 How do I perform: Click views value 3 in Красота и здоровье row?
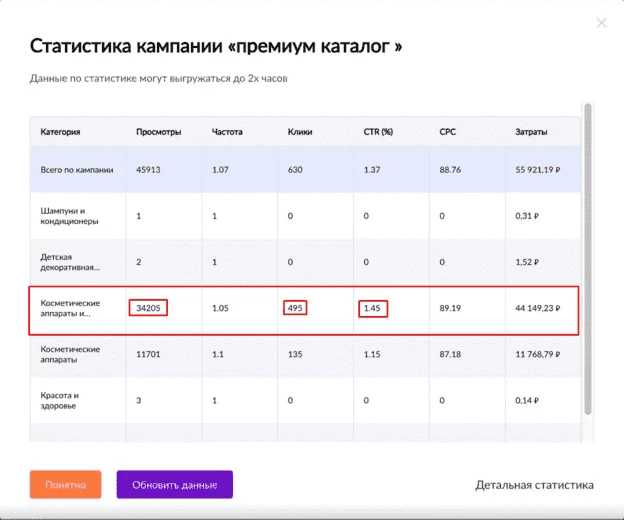[x=138, y=401]
